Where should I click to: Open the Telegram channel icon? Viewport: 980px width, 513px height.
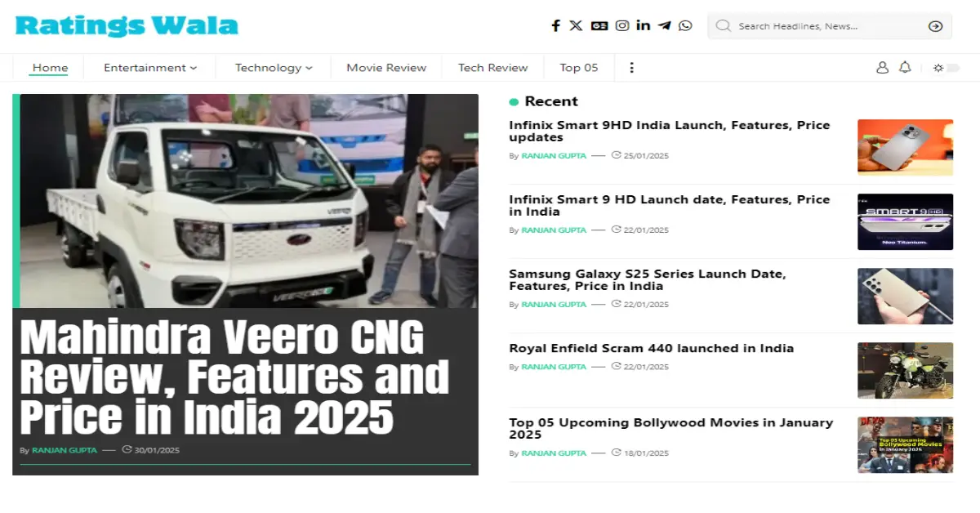point(665,26)
